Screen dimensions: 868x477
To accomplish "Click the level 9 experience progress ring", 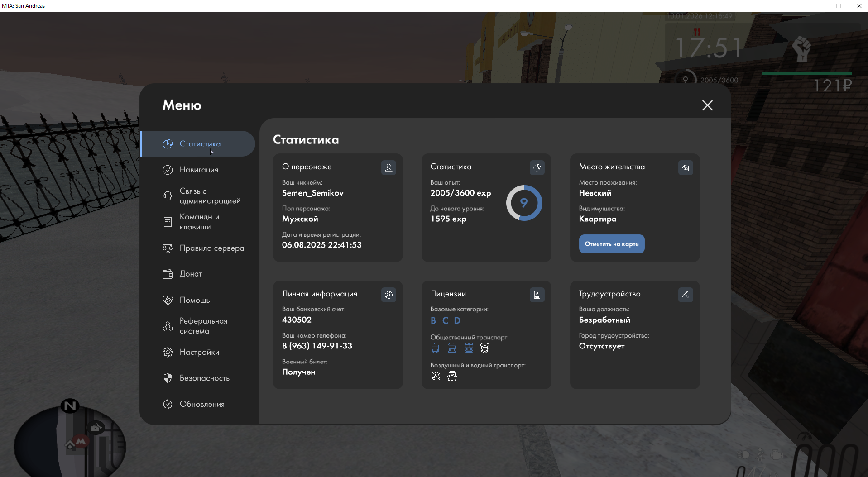I will pos(524,203).
